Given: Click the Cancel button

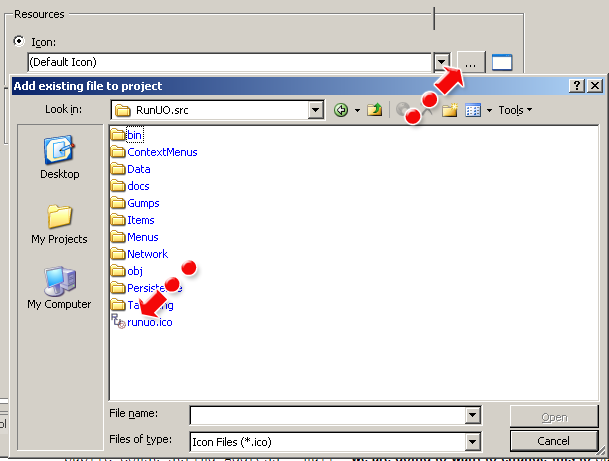Looking at the screenshot, I should pos(553,441).
